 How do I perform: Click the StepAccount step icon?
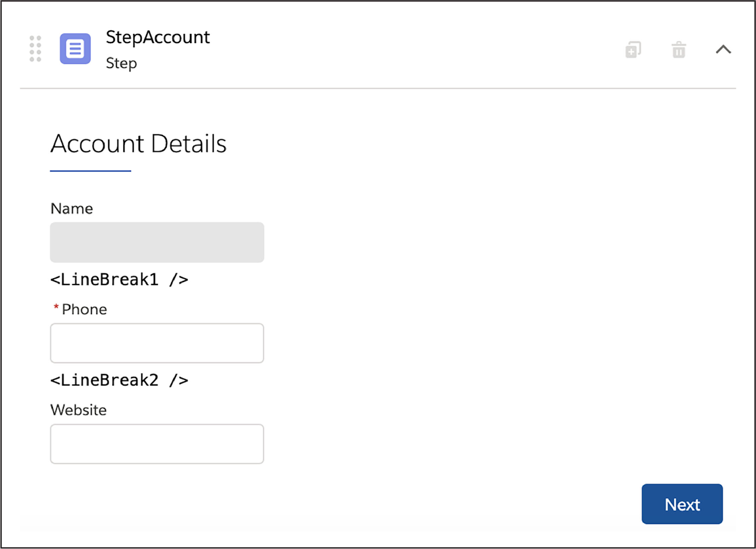(x=75, y=49)
